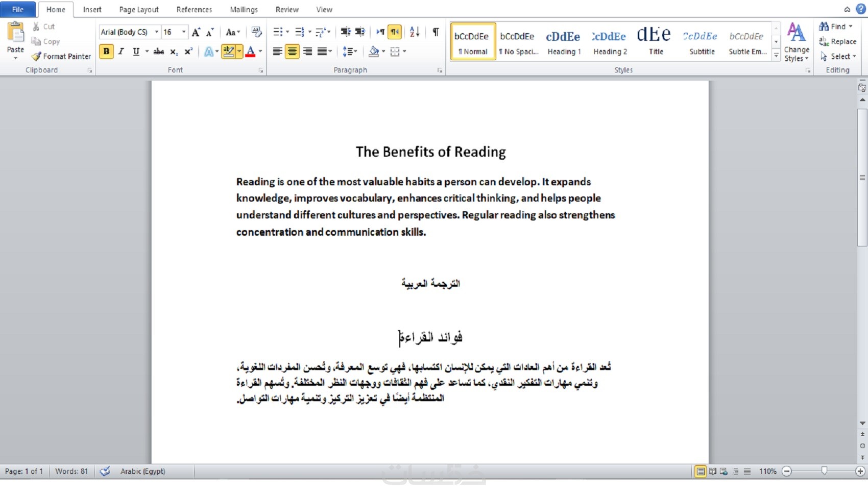This screenshot has width=868, height=495.
Task: Click the Increase Indent icon
Action: pos(360,32)
